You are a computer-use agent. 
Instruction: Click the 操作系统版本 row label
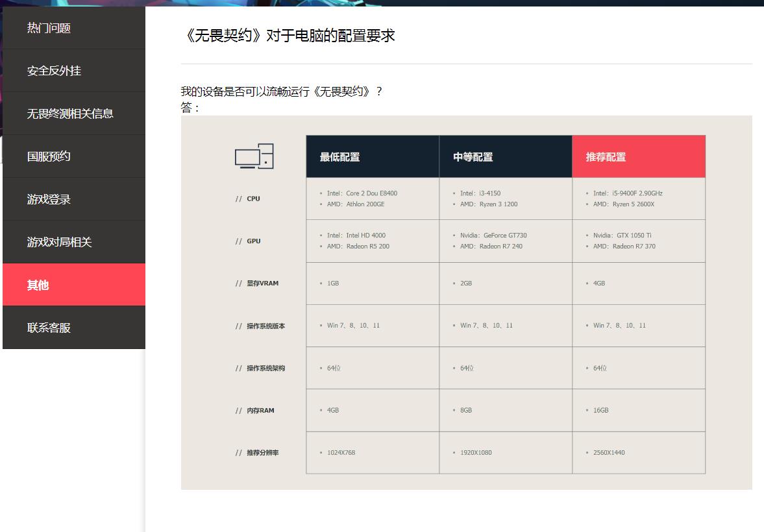pyautogui.click(x=262, y=326)
